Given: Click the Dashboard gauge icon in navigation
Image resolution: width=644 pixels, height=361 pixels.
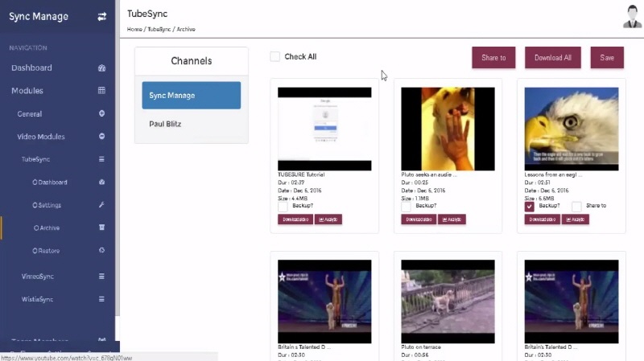Looking at the screenshot, I should pos(102,68).
